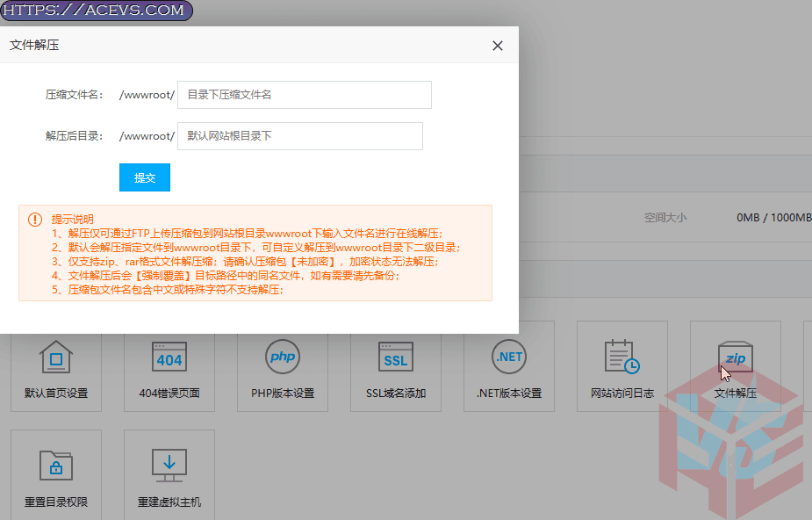Open 重建虚拟主机 download monitor icon
The image size is (812, 520).
(x=169, y=465)
